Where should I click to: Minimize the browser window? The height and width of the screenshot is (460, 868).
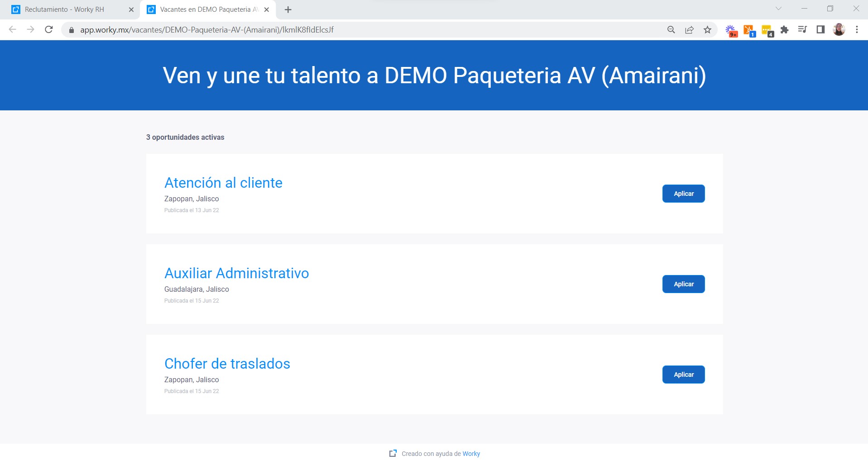[804, 9]
